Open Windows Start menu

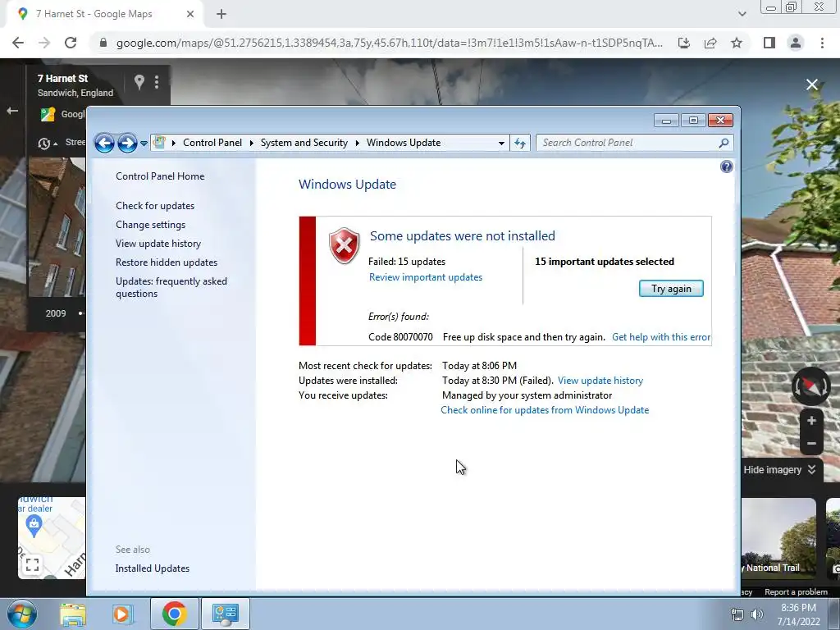pos(21,614)
